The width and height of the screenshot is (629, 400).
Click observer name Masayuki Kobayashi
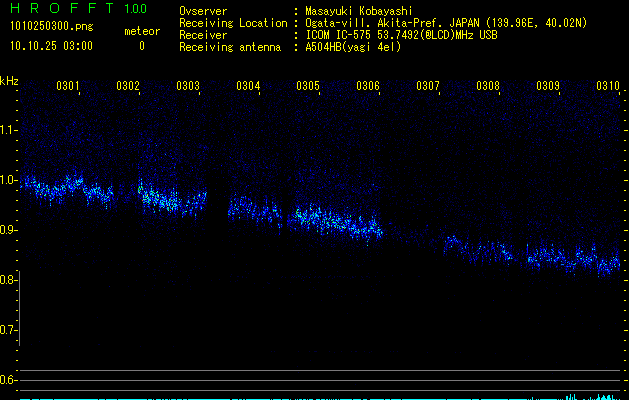click(359, 11)
